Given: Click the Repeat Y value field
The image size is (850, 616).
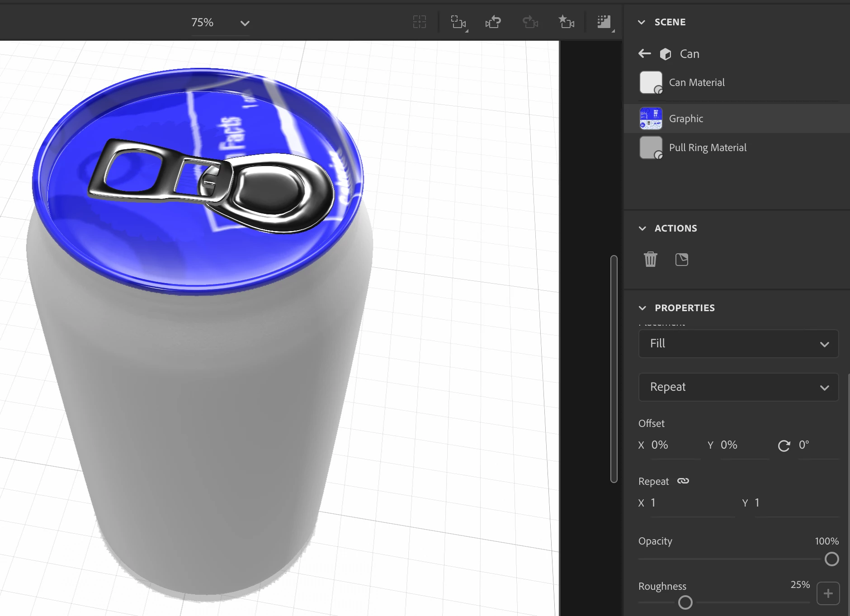Looking at the screenshot, I should point(797,503).
